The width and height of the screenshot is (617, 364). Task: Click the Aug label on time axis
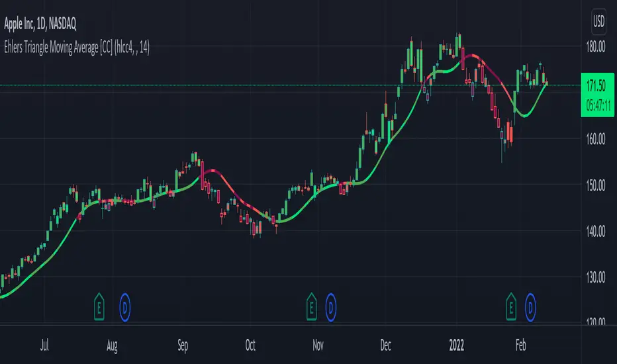click(x=112, y=345)
